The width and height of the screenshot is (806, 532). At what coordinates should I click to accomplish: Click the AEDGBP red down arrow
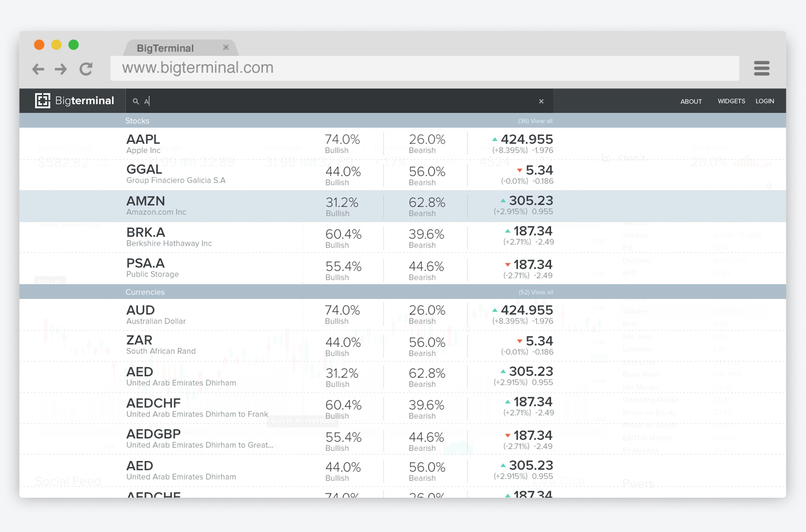[x=508, y=436]
